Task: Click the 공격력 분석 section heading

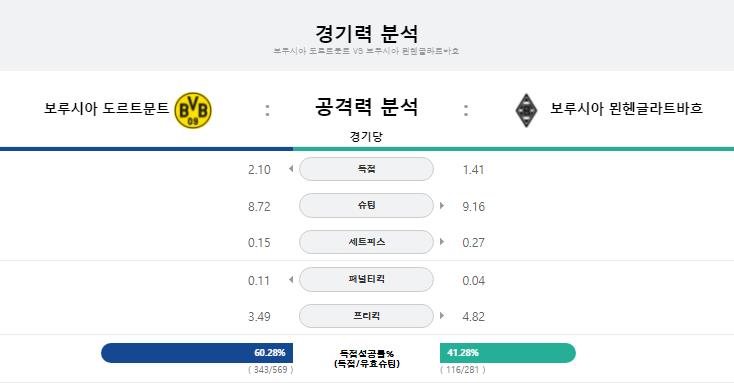Action: pyautogui.click(x=367, y=107)
